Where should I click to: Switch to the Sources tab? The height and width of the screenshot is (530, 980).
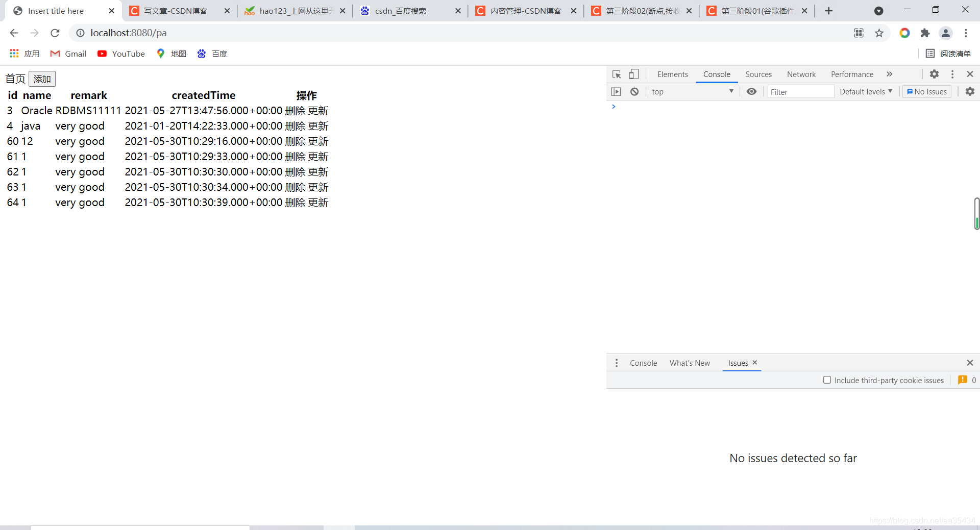[758, 74]
